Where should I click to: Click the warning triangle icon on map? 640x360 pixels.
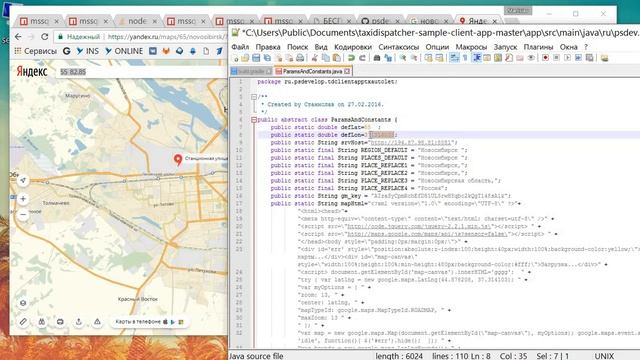(x=97, y=322)
